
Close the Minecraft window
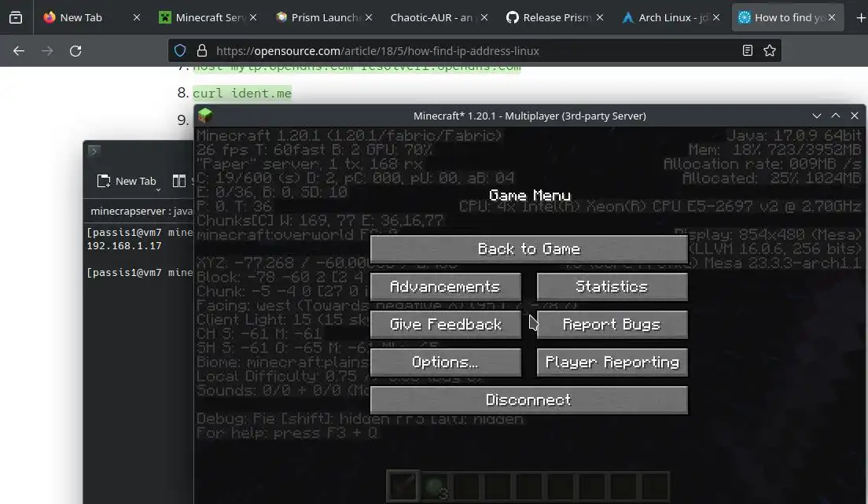click(x=854, y=116)
